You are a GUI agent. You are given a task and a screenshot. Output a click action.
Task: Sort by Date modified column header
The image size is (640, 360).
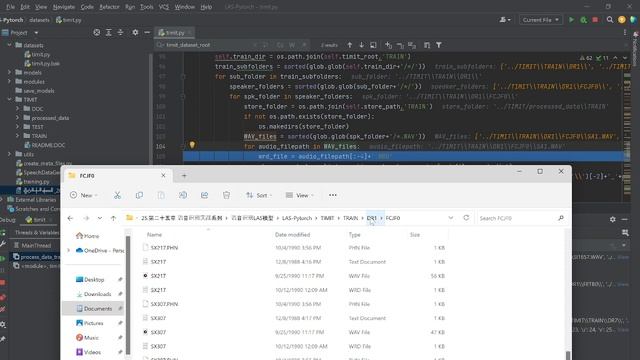[x=292, y=235]
